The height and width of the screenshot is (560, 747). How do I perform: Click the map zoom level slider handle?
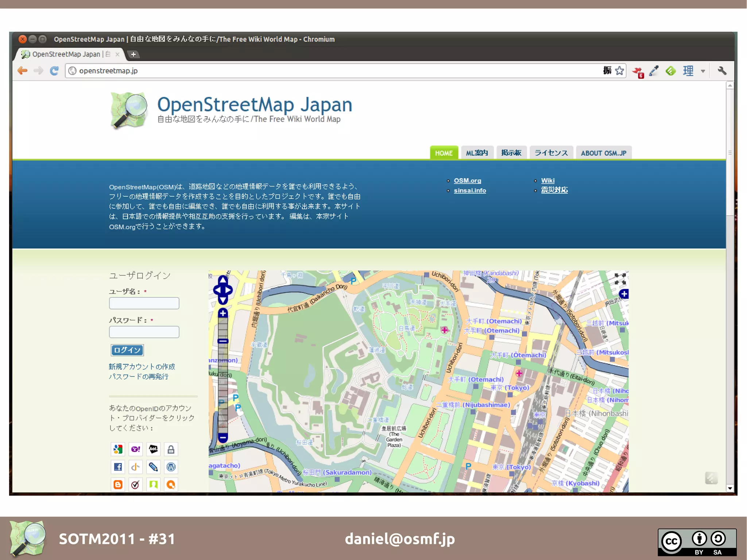(x=223, y=341)
